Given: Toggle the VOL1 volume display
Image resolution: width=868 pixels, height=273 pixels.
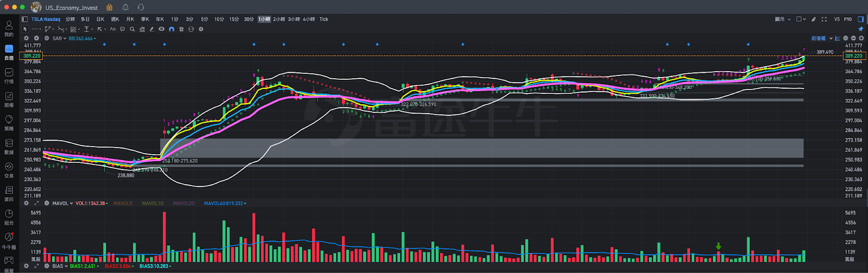Looking at the screenshot, I should 91,203.
